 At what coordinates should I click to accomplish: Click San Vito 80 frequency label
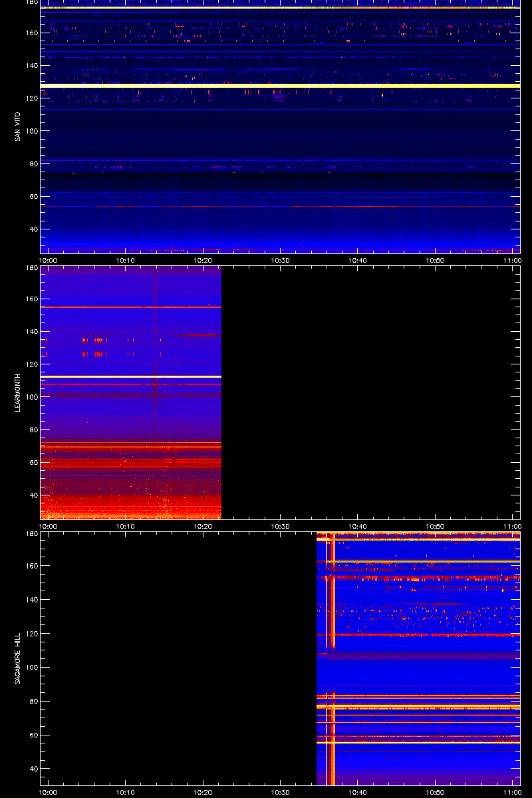pos(33,164)
